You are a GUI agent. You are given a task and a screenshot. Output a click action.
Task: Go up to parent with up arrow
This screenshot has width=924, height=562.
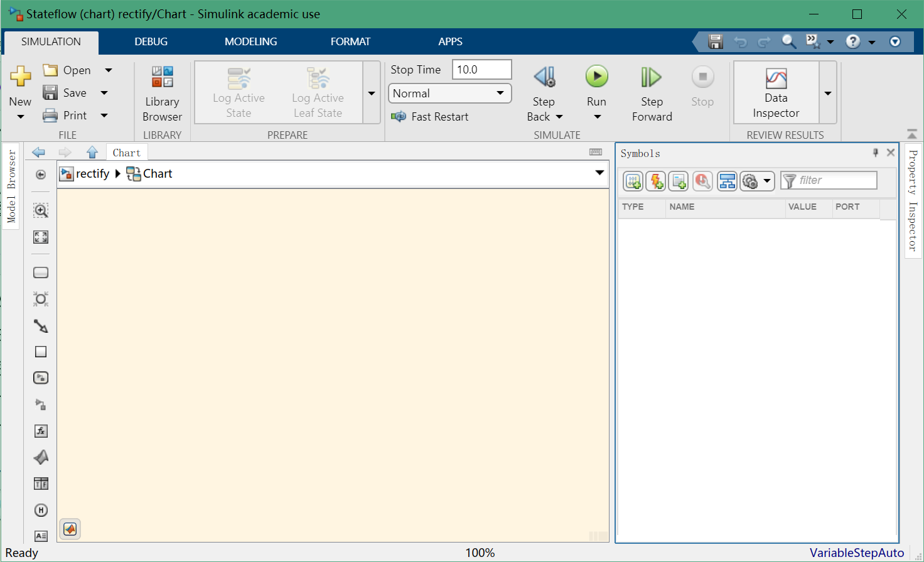[x=92, y=152]
